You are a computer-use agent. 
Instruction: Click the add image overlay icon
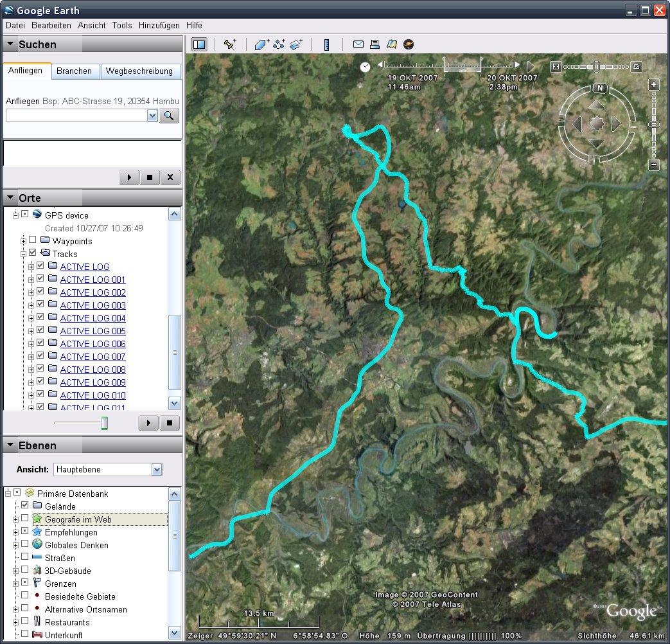pos(295,44)
